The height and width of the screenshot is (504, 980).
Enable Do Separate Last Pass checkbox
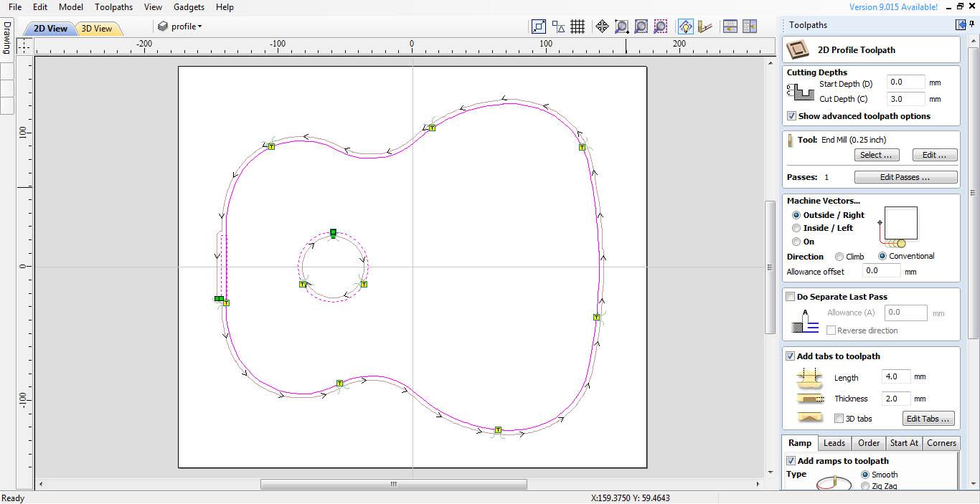[791, 297]
